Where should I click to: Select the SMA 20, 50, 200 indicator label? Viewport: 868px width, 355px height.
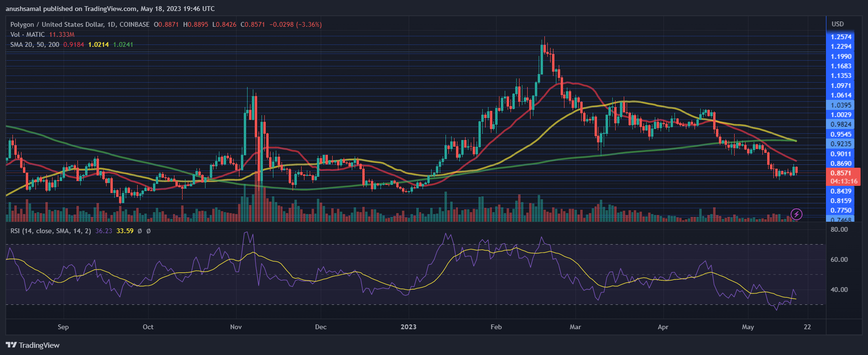35,44
